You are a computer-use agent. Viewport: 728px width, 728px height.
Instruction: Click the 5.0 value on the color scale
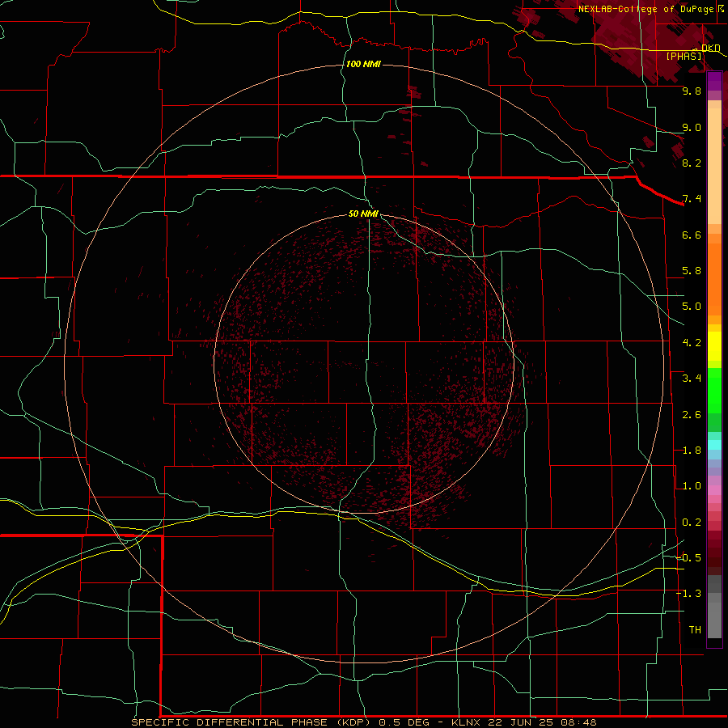[692, 307]
